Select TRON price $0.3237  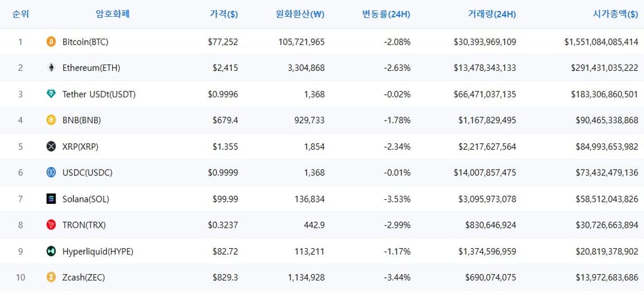223,225
